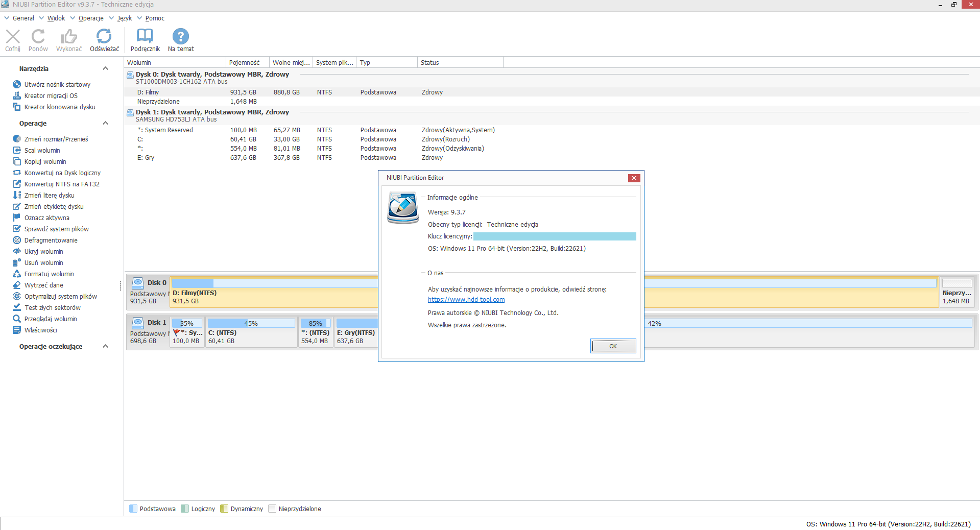980x530 pixels.
Task: Open Właściwości of volume
Action: [41, 330]
